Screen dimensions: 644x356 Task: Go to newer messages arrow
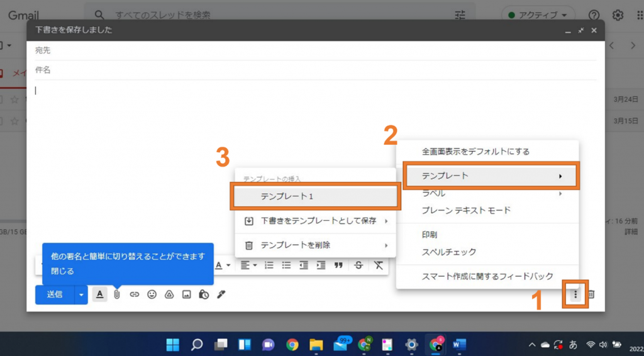611,45
